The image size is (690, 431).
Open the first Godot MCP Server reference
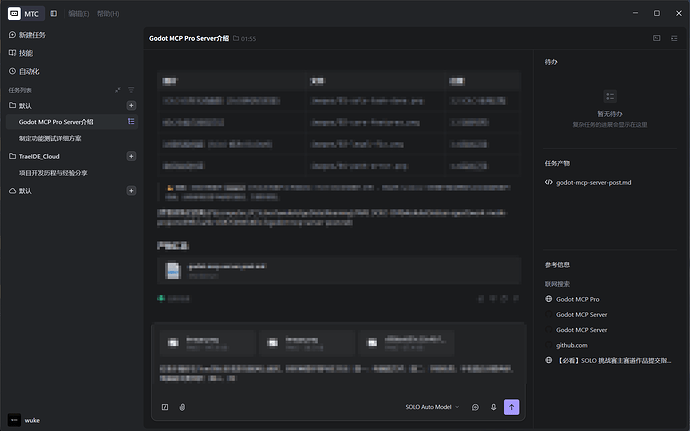(x=581, y=315)
